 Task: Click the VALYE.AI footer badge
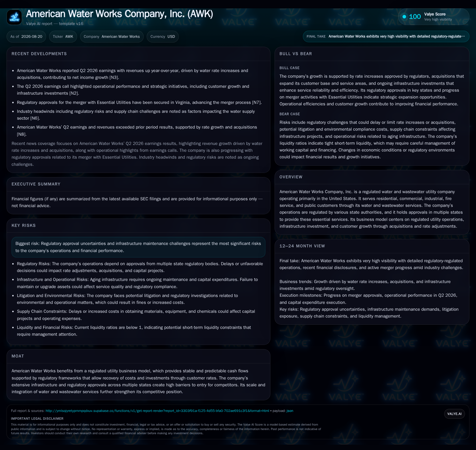pyautogui.click(x=454, y=414)
